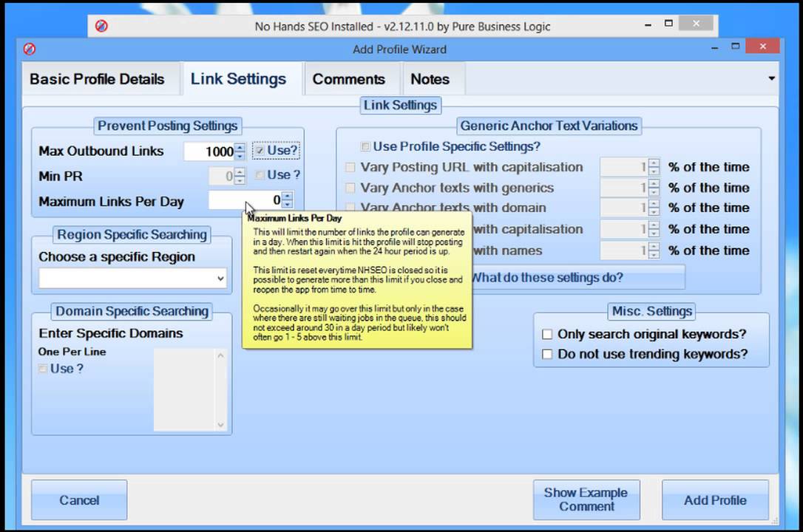The image size is (803, 532).
Task: Click Vary Anchor texts generics percent field
Action: click(624, 188)
